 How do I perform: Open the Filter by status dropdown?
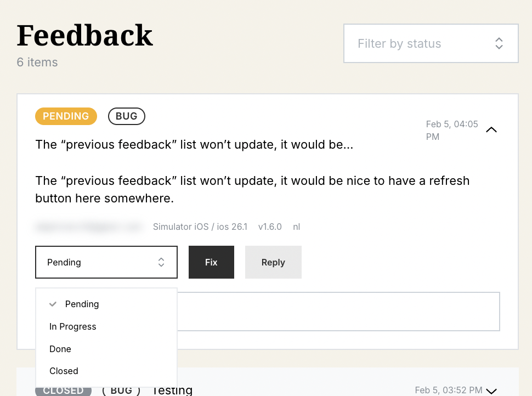[431, 43]
